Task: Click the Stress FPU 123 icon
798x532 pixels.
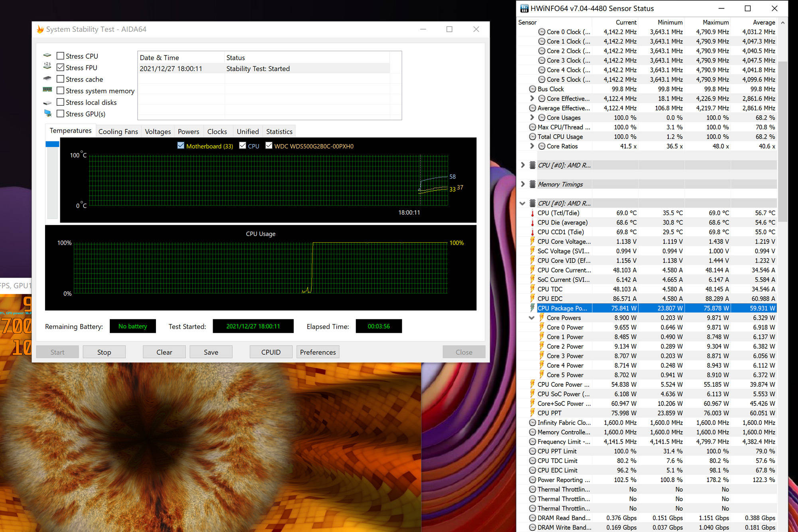Action: point(47,66)
